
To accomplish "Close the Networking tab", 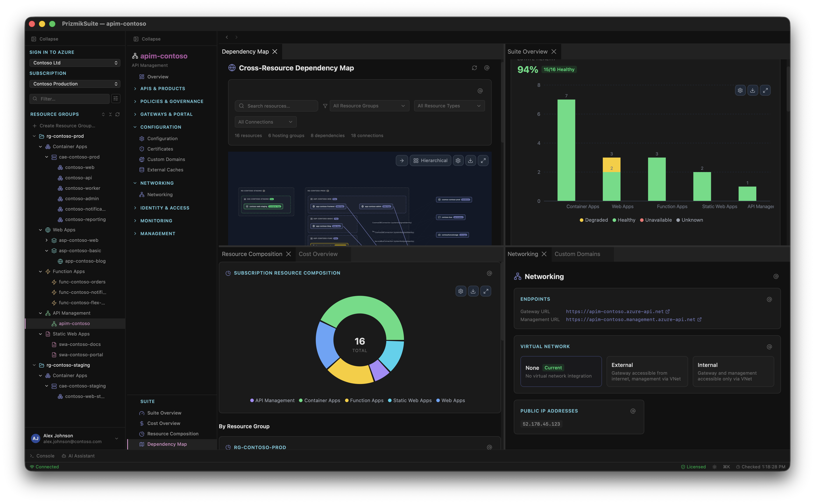I will tap(544, 254).
